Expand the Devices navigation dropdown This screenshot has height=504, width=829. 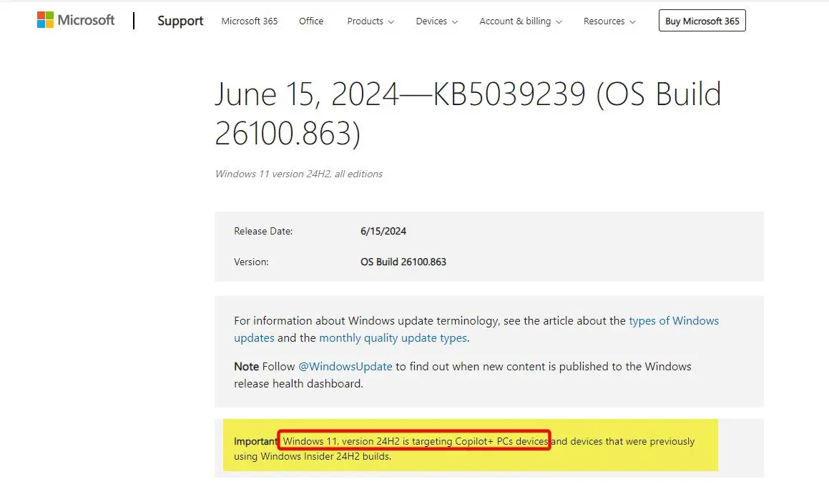click(x=431, y=21)
